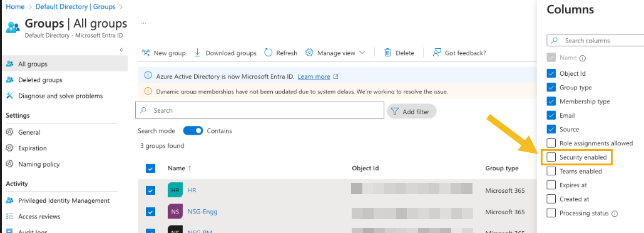
Task: Enable the Security enabled column checkbox
Action: [x=551, y=157]
